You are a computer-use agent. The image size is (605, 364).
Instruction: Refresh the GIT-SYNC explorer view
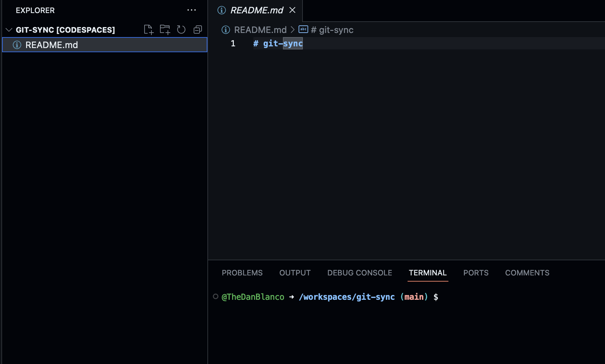click(181, 30)
